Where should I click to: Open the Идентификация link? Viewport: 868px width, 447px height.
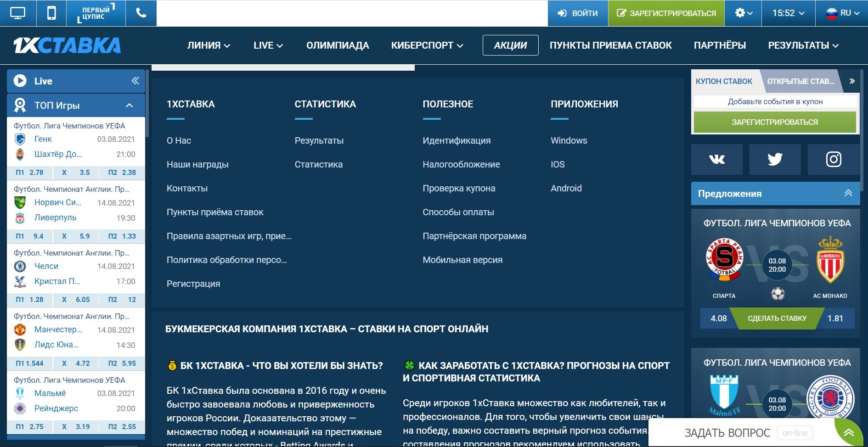(457, 140)
